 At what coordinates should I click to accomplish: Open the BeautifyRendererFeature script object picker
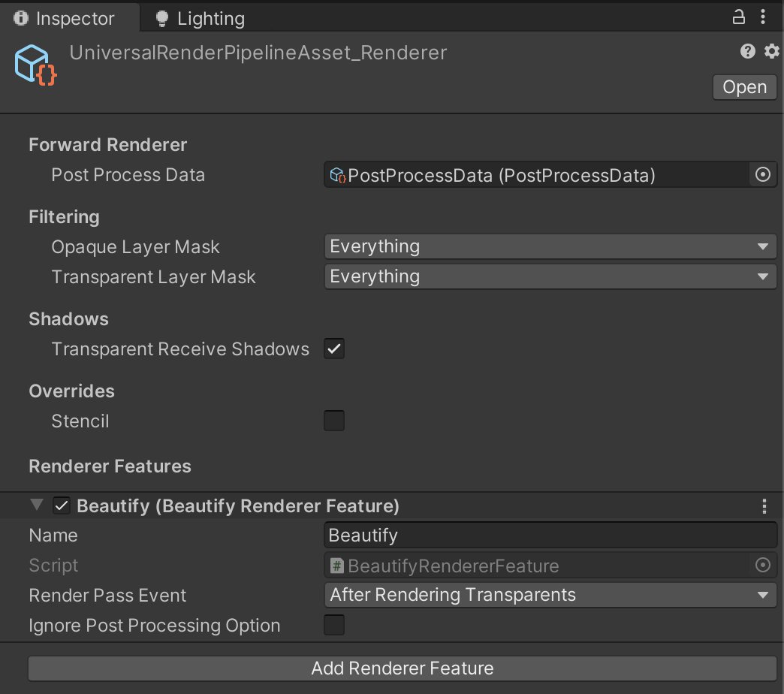[762, 565]
